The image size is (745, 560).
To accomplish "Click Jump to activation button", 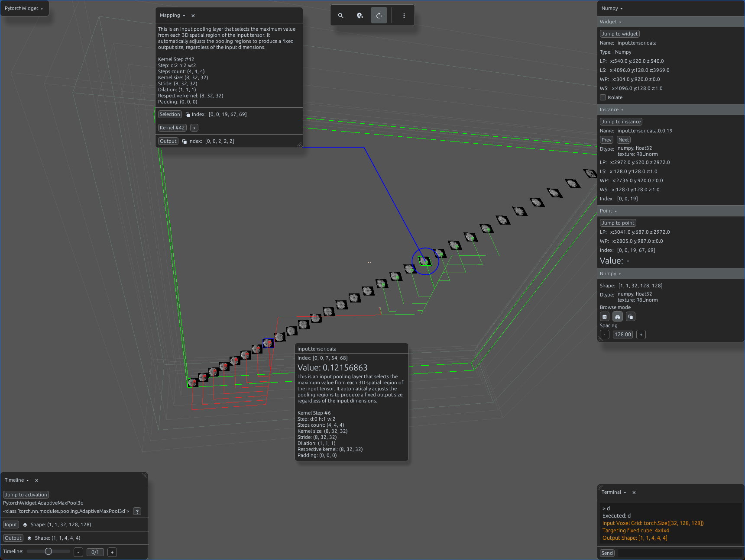I will (x=26, y=495).
